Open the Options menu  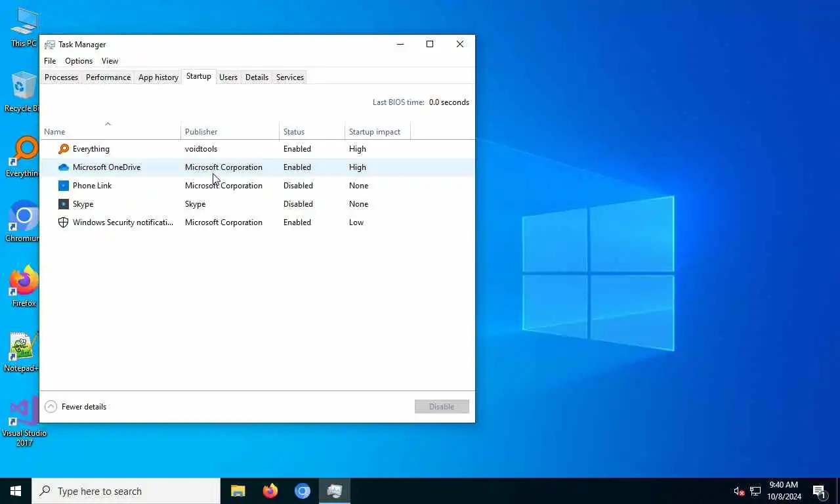(79, 61)
